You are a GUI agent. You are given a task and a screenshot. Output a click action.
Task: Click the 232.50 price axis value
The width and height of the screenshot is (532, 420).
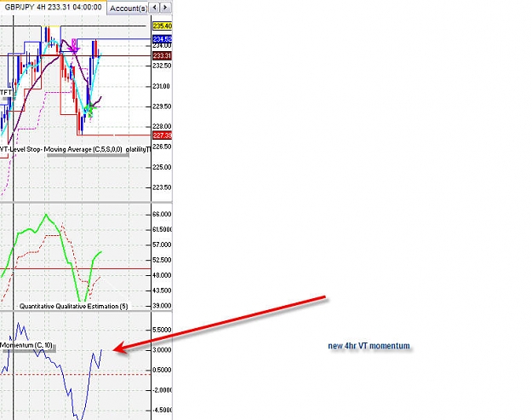pos(162,66)
